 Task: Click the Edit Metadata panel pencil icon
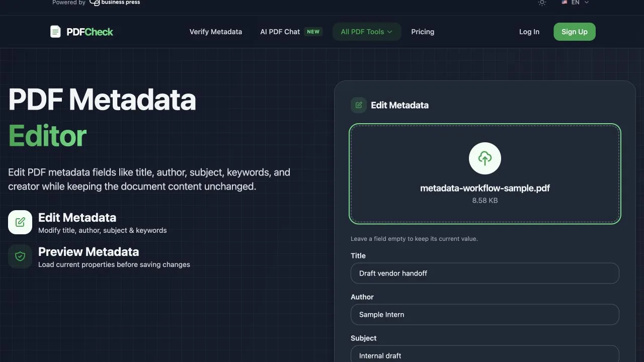(359, 105)
